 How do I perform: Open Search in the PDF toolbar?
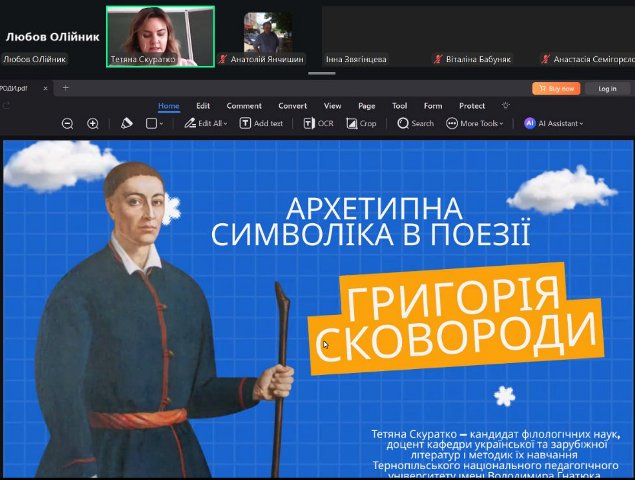[415, 123]
